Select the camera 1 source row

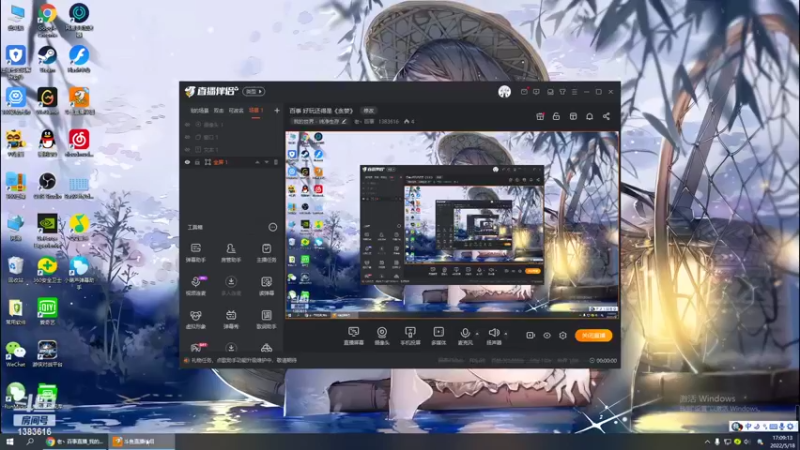[x=231, y=124]
